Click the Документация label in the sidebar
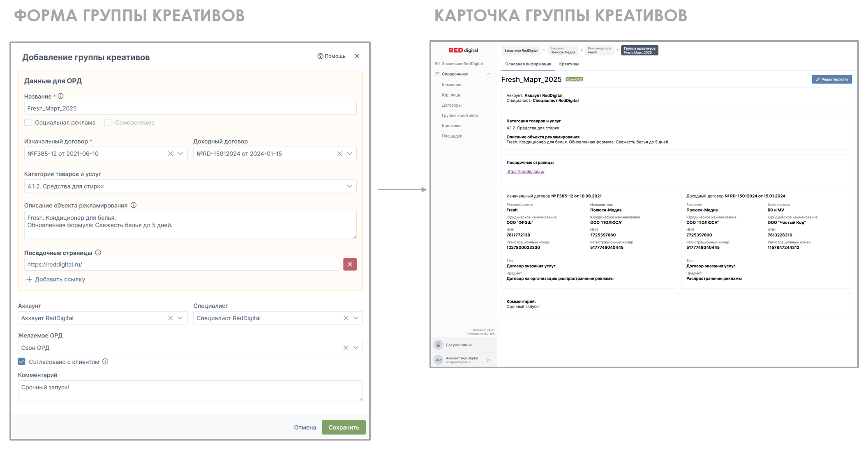 click(x=459, y=345)
